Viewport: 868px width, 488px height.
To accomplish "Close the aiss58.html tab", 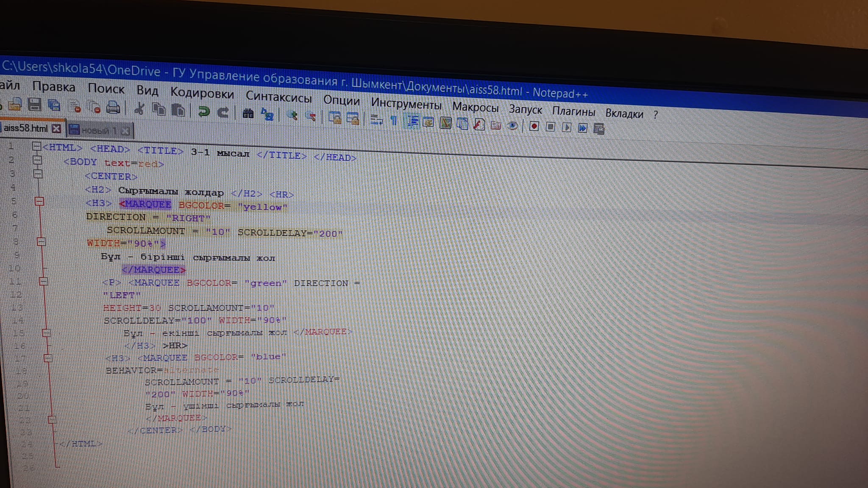I will [56, 129].
